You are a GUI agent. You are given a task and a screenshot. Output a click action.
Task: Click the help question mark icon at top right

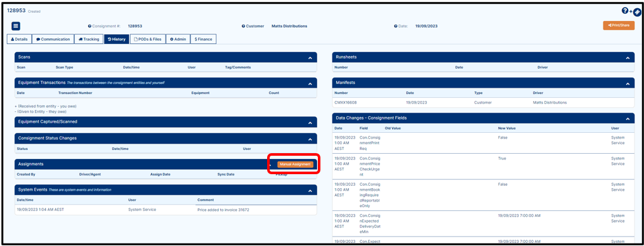coord(625,10)
